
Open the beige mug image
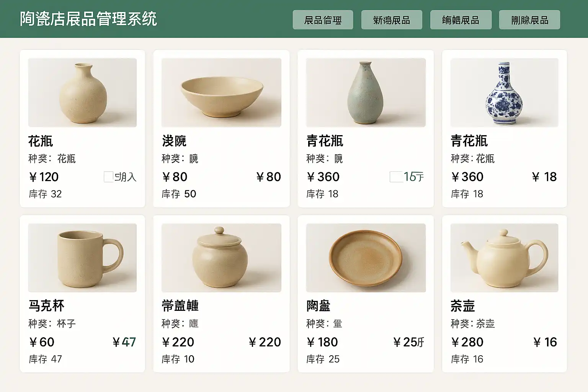point(82,258)
